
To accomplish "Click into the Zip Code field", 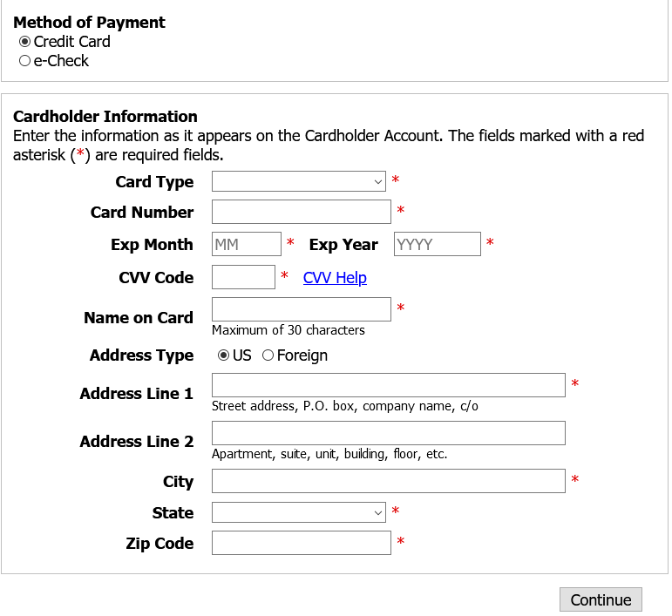I will pyautogui.click(x=302, y=543).
